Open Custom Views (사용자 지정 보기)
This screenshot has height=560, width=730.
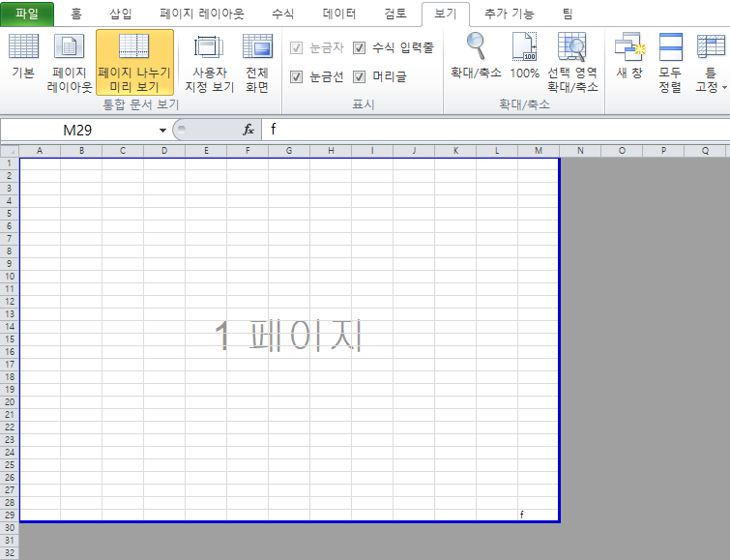(x=209, y=62)
